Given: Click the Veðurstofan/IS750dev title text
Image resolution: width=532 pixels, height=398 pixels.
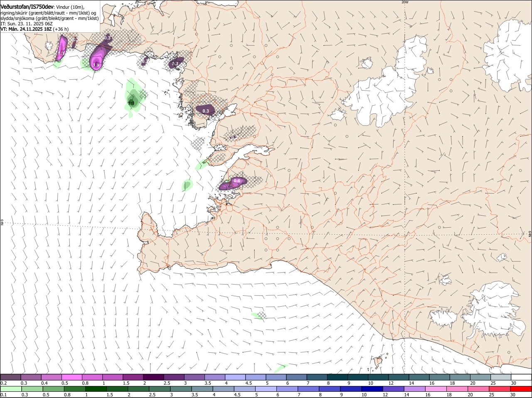Looking at the screenshot, I should 27,7.
